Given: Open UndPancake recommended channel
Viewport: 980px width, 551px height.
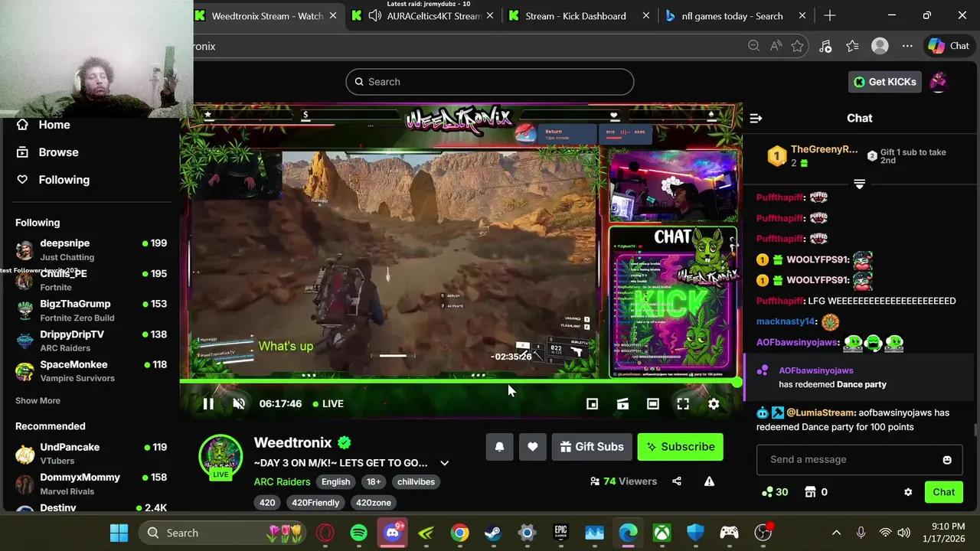Looking at the screenshot, I should coord(90,454).
